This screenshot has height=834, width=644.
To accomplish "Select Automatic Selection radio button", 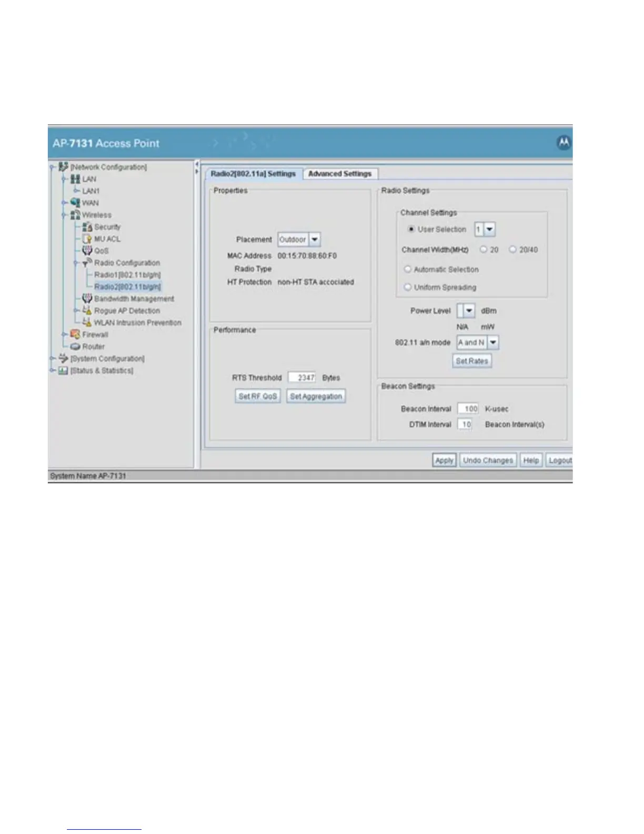I will click(407, 269).
